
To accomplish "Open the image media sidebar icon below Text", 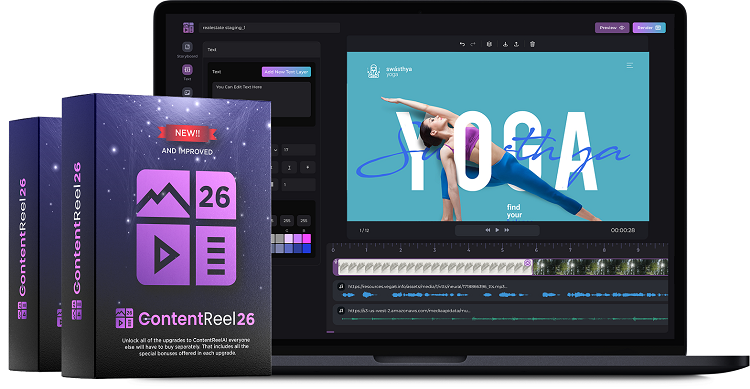I will 187,92.
